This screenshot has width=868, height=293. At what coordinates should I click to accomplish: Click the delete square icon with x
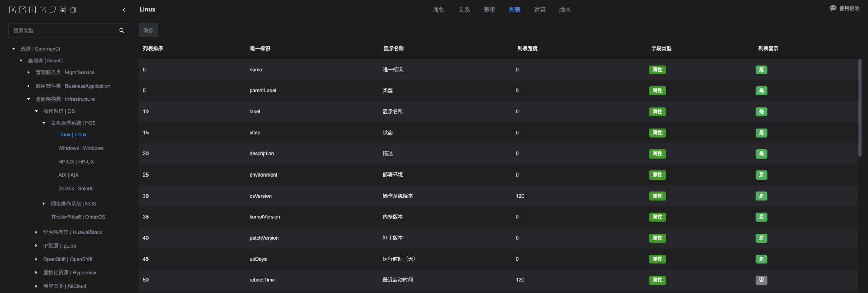53,10
